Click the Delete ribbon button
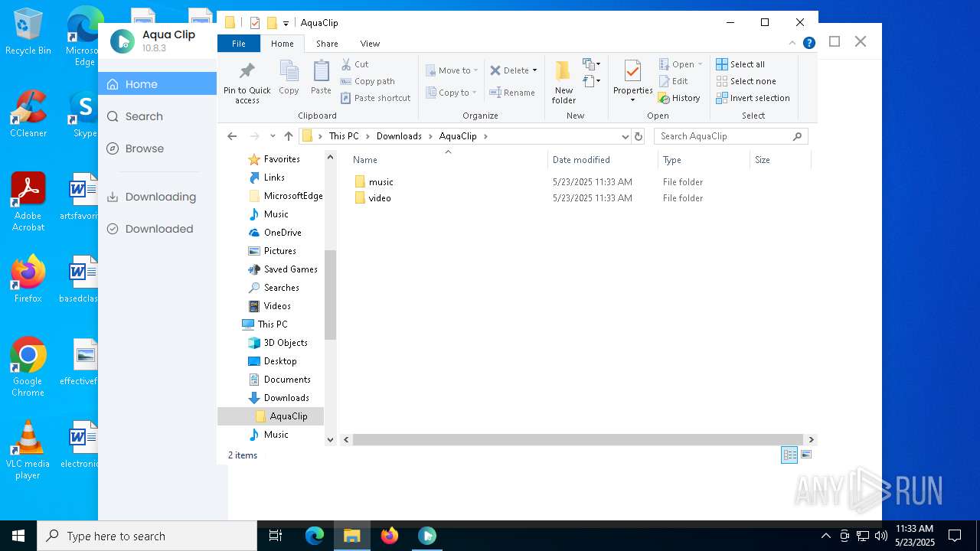980x551 pixels. click(x=509, y=70)
